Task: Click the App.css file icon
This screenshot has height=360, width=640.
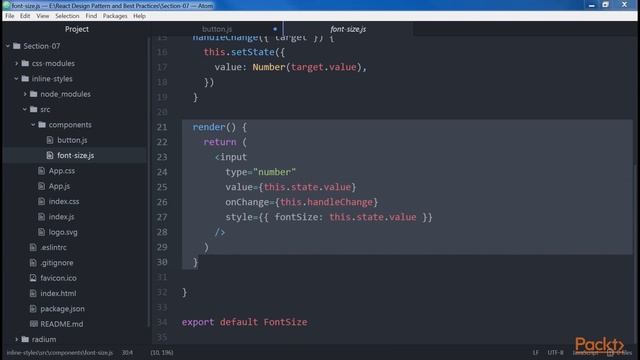Action: point(41,171)
